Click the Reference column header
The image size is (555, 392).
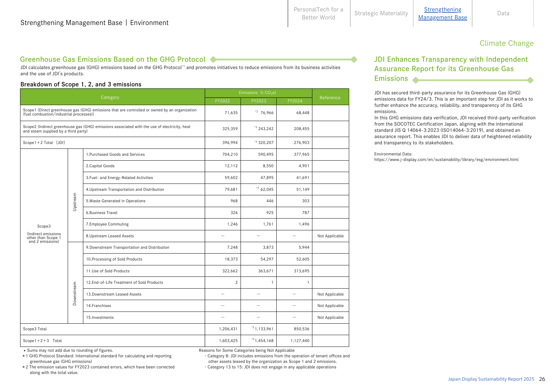[x=330, y=97]
